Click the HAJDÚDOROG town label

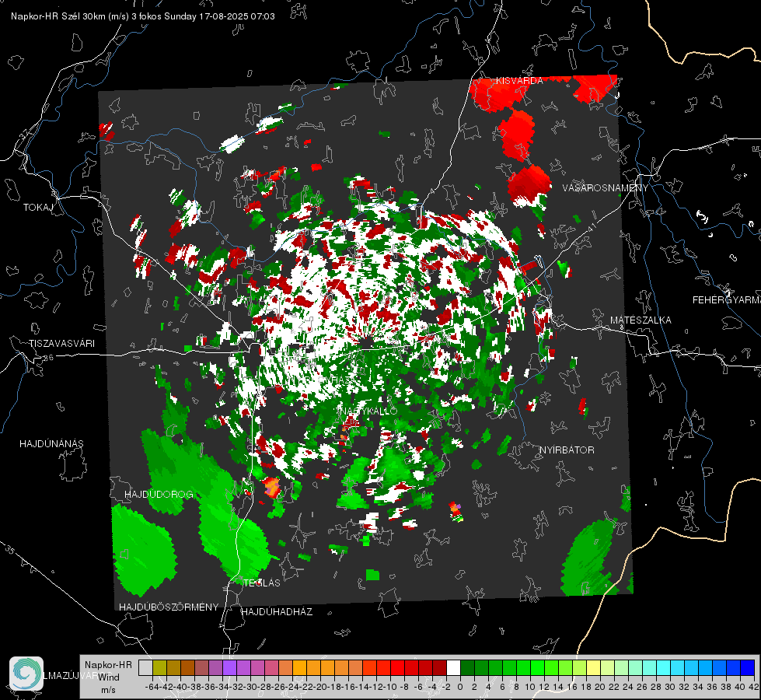point(159,494)
